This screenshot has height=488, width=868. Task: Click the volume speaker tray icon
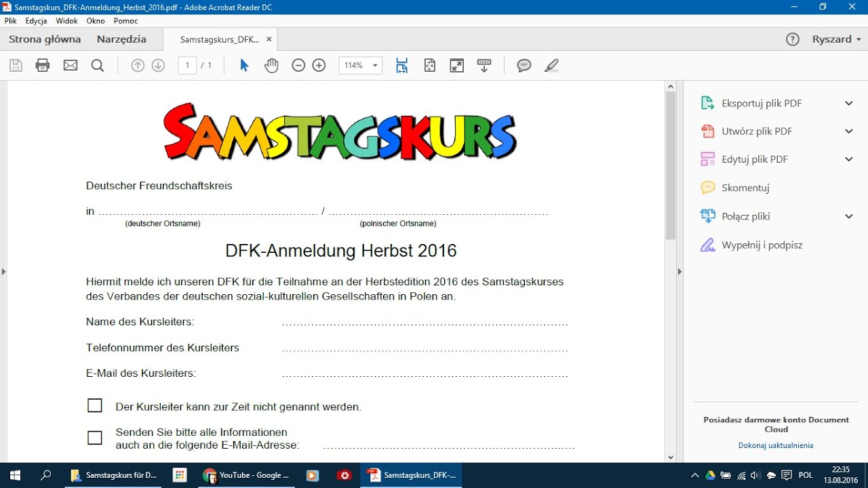[756, 475]
